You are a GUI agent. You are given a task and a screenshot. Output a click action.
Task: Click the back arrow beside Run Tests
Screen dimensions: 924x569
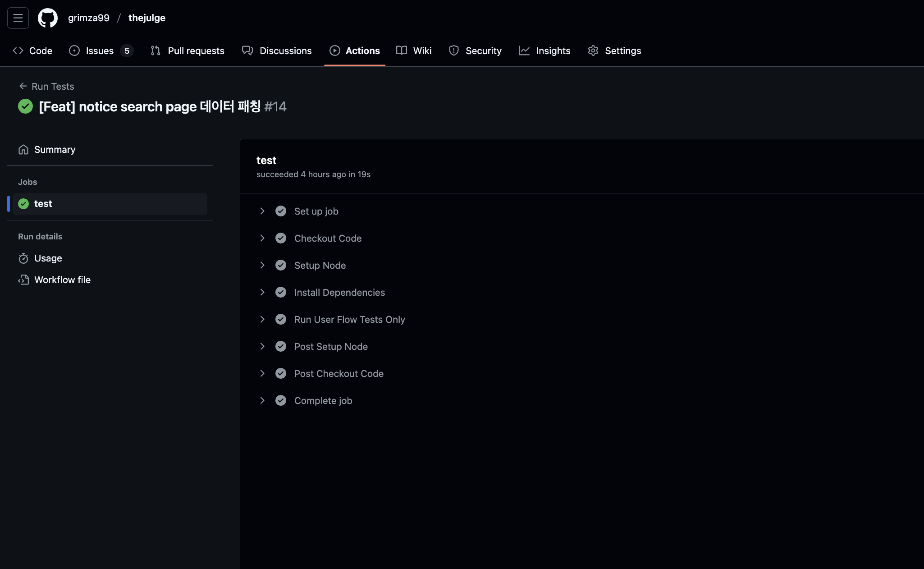coord(23,86)
